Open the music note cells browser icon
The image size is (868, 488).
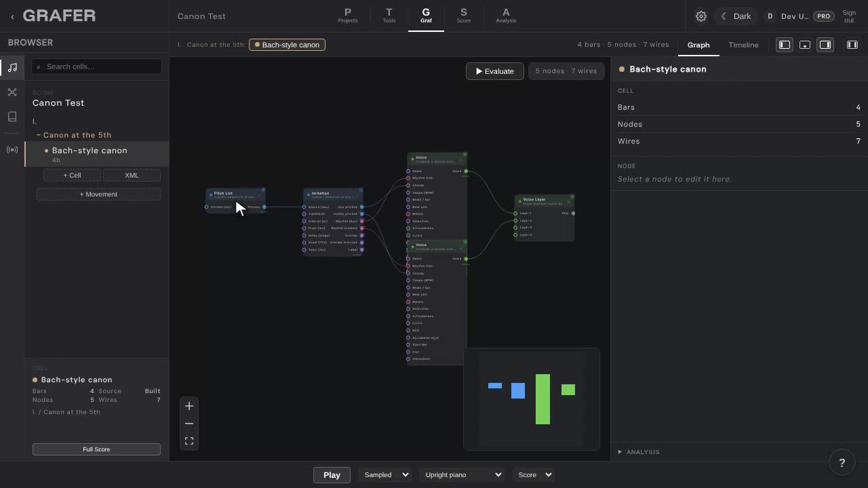pyautogui.click(x=12, y=67)
